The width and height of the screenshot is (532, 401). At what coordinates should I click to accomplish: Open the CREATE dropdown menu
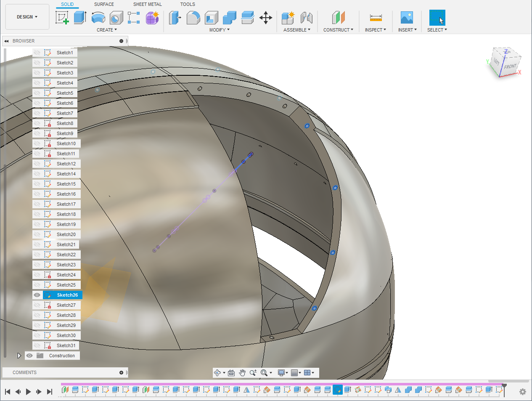point(107,30)
